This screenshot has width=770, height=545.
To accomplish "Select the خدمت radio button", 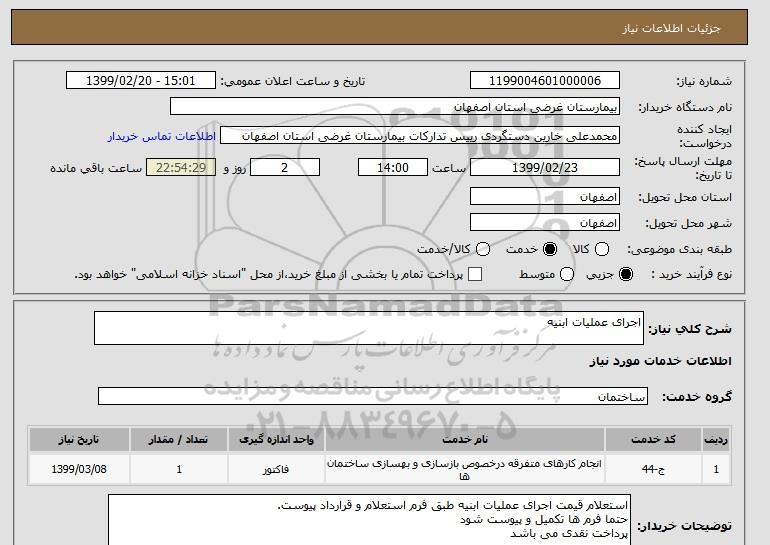I will tap(550, 249).
